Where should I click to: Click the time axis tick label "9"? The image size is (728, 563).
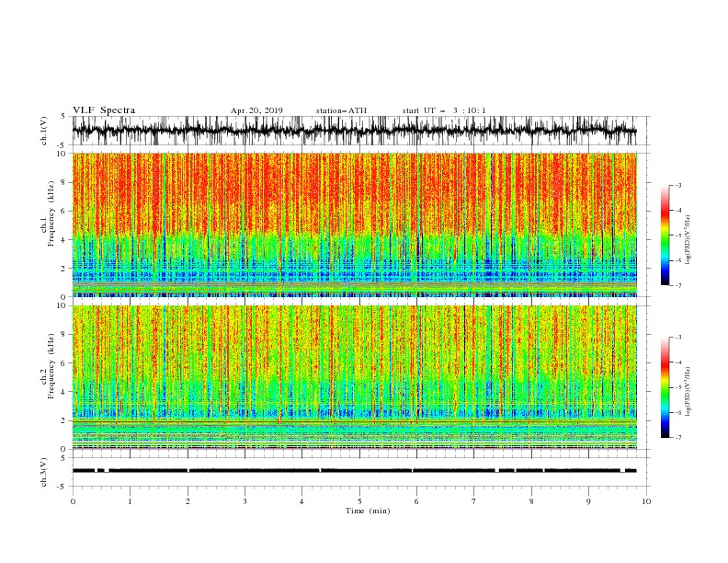coord(588,501)
